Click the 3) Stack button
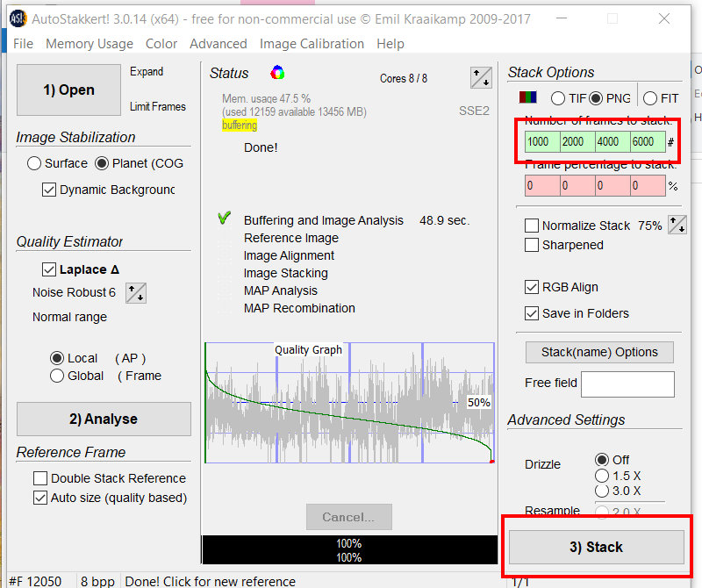 [597, 548]
